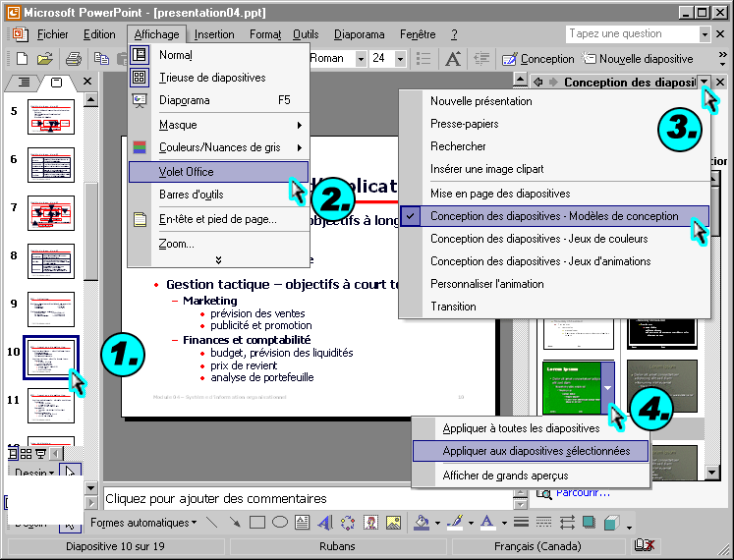
Task: Click the Dash Style icon
Action: point(543,523)
